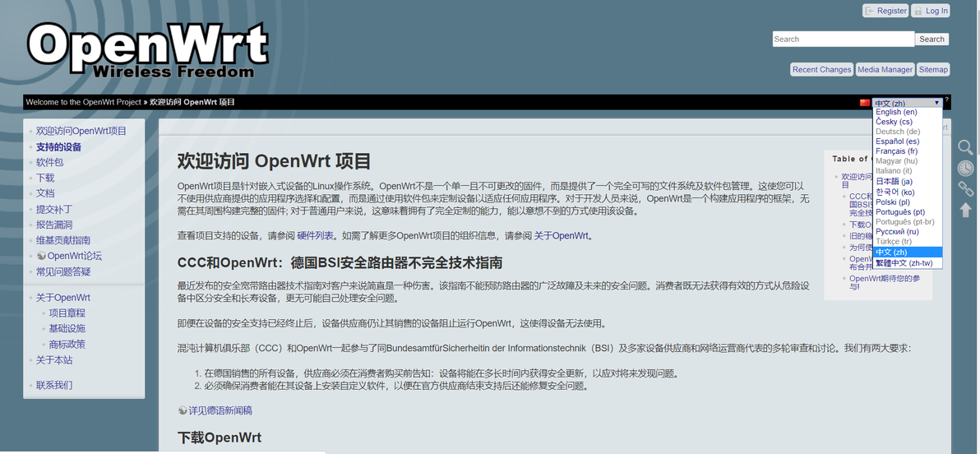This screenshot has width=980, height=454.
Task: Open 项目章程 sub-item in sidebar
Action: [67, 313]
